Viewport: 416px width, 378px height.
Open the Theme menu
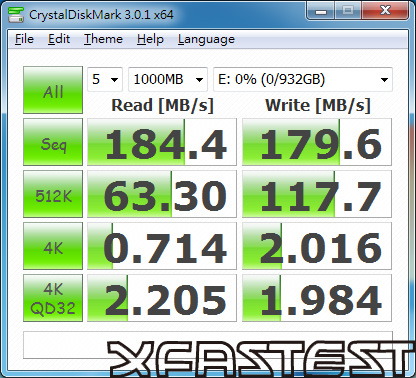(x=103, y=39)
